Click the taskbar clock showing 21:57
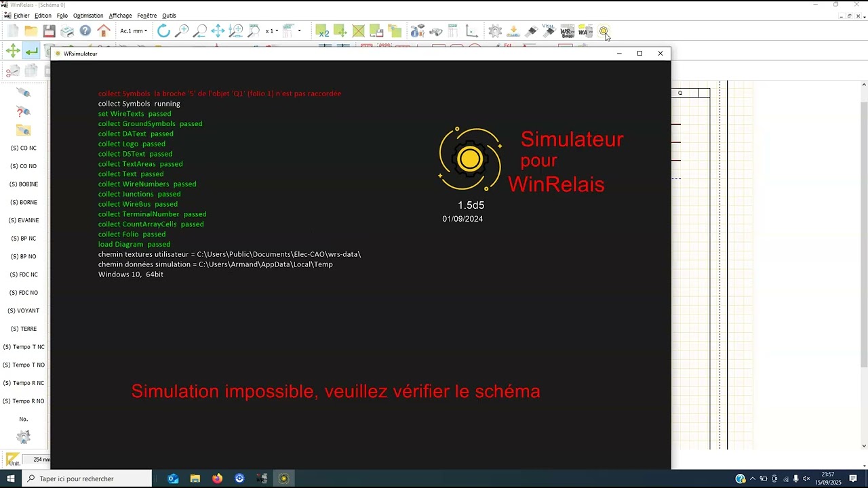The height and width of the screenshot is (488, 868). pos(828,479)
